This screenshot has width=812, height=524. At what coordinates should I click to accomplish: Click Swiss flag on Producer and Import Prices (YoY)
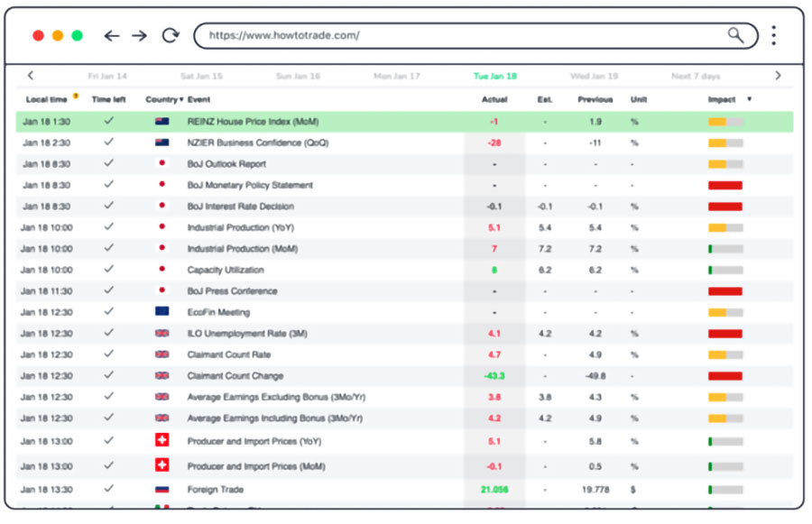click(x=162, y=440)
